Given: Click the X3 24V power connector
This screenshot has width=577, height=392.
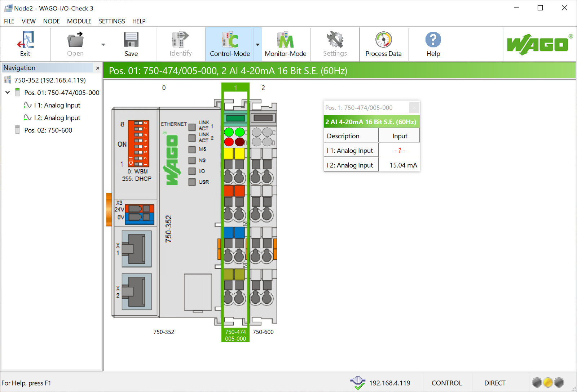Looking at the screenshot, I should click(x=140, y=214).
